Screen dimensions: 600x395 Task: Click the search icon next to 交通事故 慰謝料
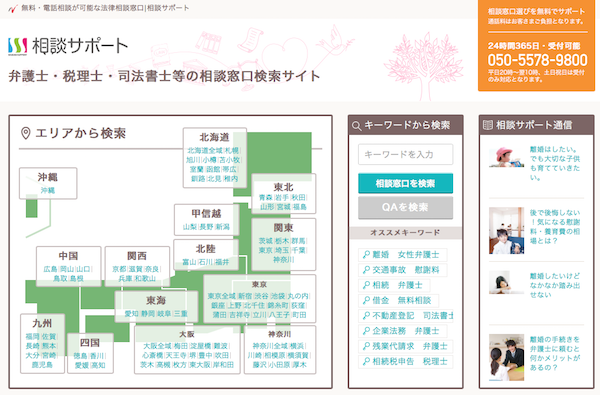point(366,270)
